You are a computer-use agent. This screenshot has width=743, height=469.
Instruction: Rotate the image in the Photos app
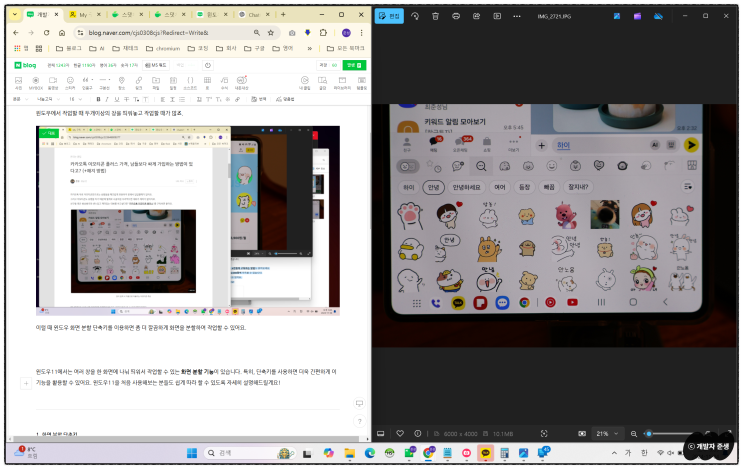pos(415,16)
